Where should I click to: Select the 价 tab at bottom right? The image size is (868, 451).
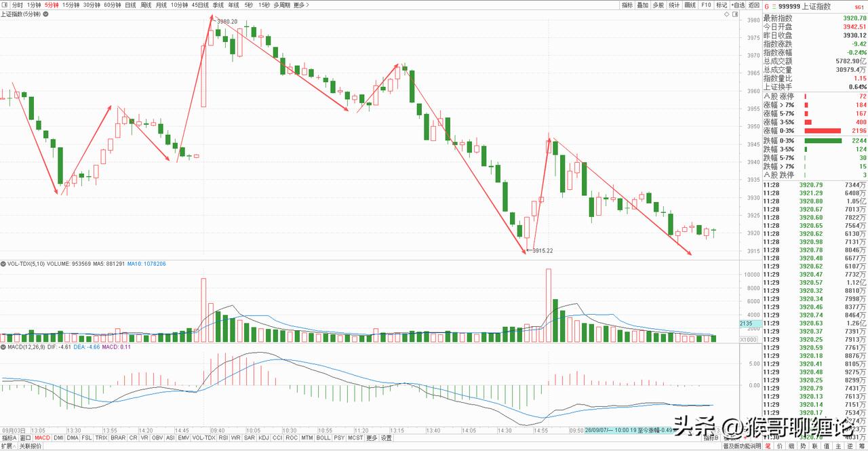pos(780,446)
